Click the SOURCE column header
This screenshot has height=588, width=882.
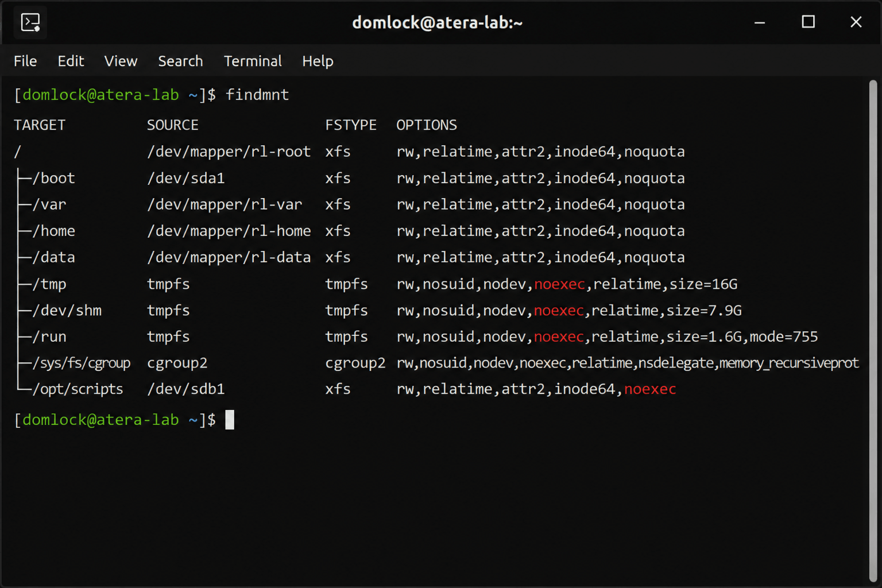(x=172, y=125)
